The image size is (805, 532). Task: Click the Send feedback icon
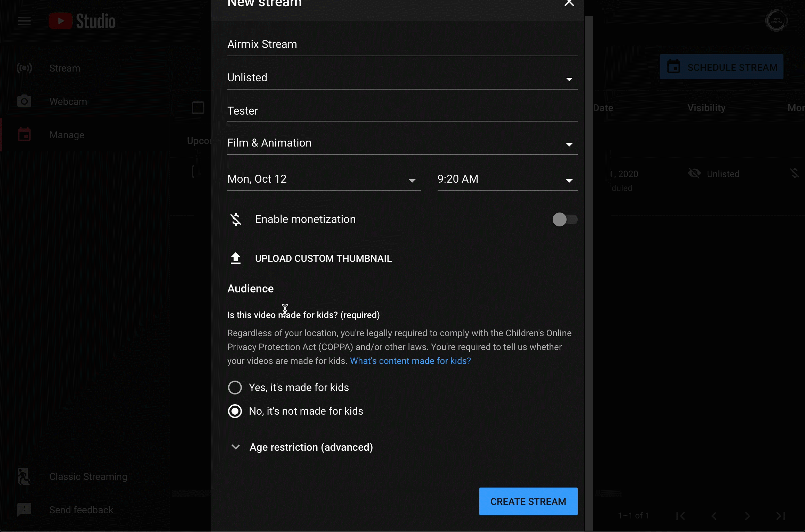tap(24, 509)
